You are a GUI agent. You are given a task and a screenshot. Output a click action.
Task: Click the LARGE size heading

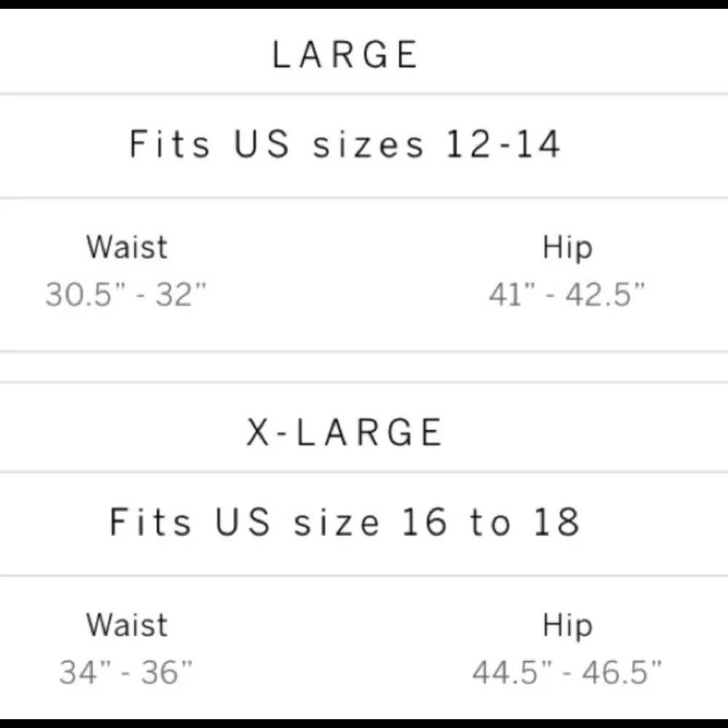[345, 55]
